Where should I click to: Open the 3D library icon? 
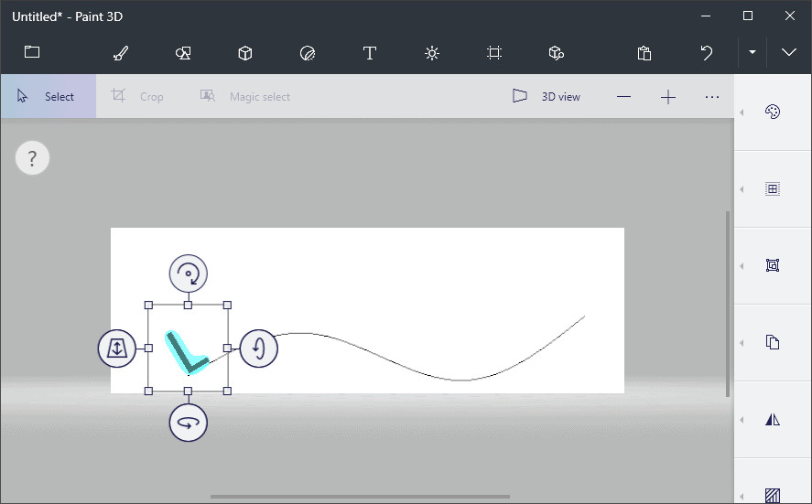point(556,53)
